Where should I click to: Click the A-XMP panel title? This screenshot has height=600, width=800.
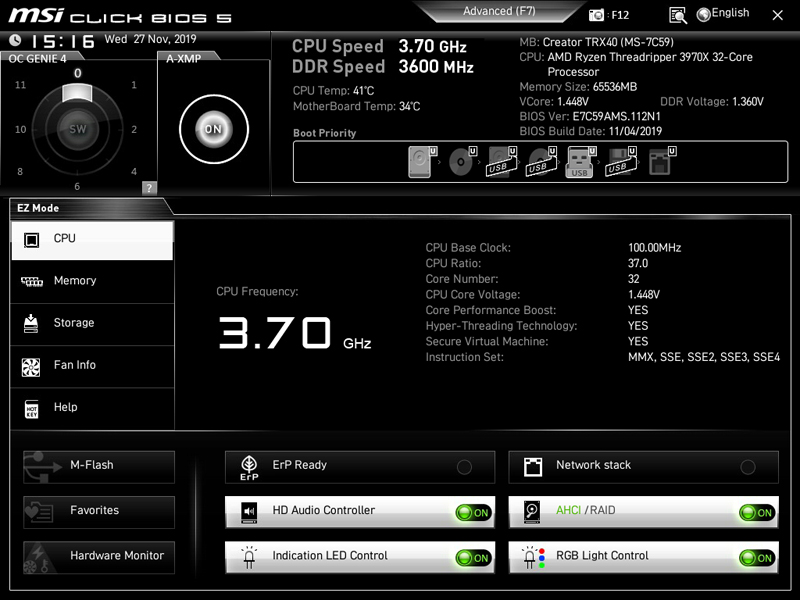[x=183, y=59]
